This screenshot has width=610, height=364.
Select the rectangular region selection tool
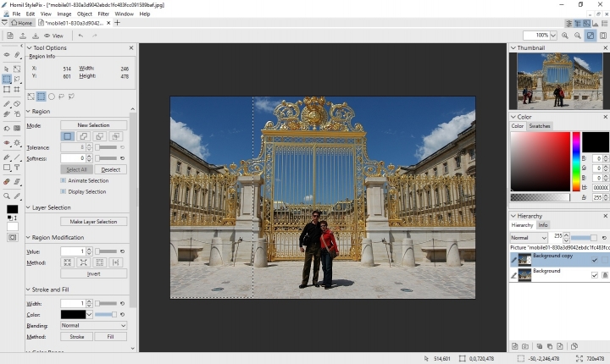click(x=7, y=79)
